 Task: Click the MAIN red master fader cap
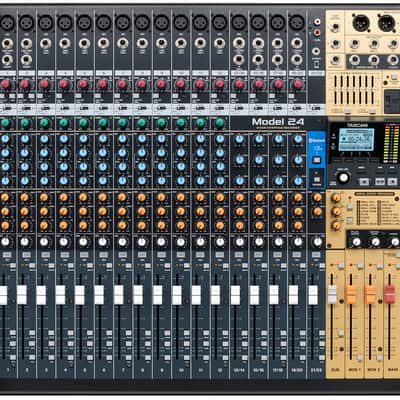tap(390, 295)
